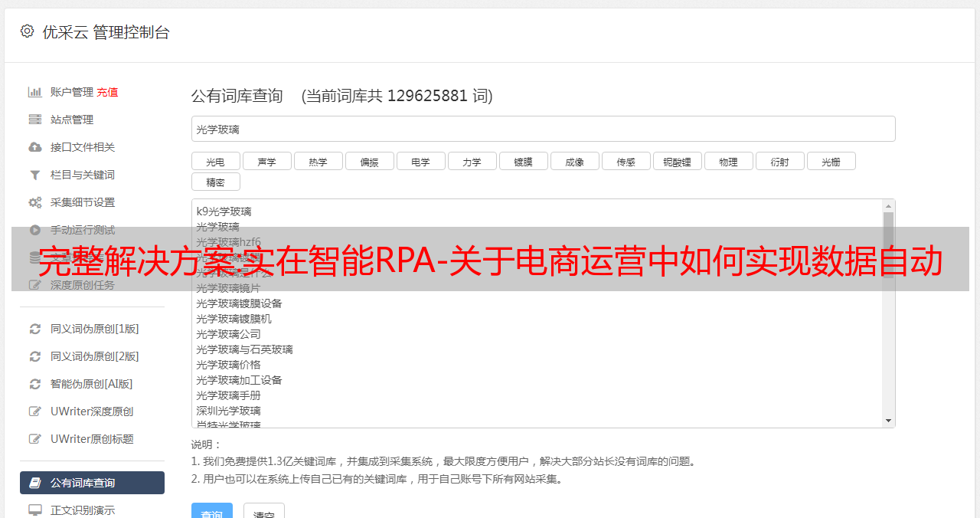Pick the 镀膜 tag button
Screen dimensions: 980x518
[524, 161]
